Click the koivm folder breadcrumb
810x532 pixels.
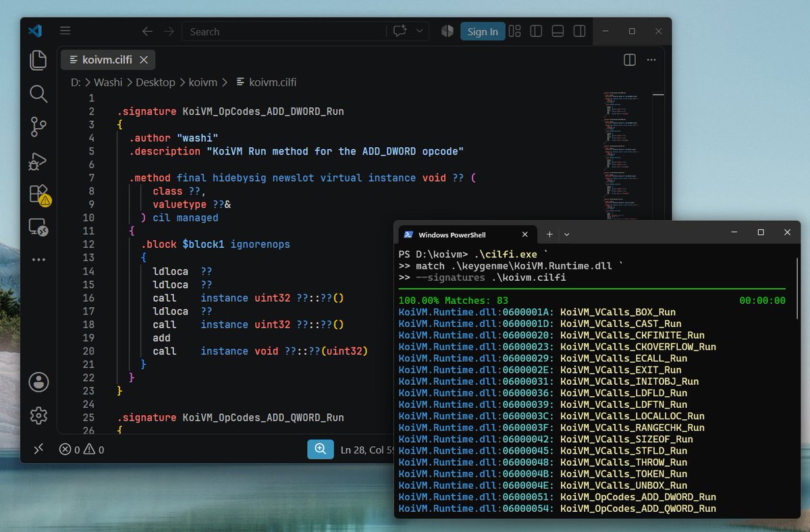(x=203, y=82)
